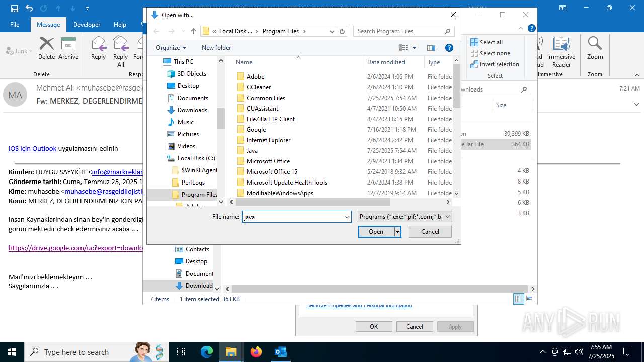Open the Change your view dropdown

pos(415,48)
